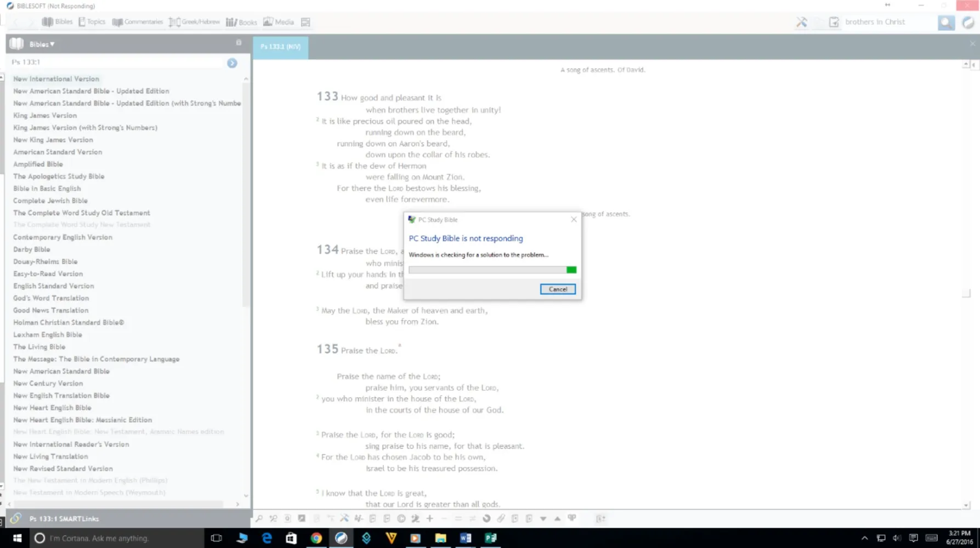Viewport: 980px width, 548px height.
Task: Open The Complete Word Study Old Testament
Action: click(x=82, y=213)
